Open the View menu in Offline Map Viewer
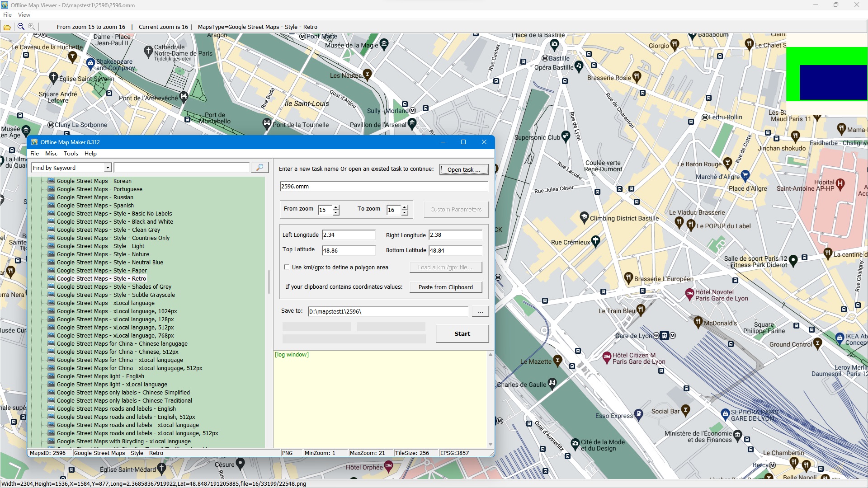868x488 pixels. coord(24,14)
